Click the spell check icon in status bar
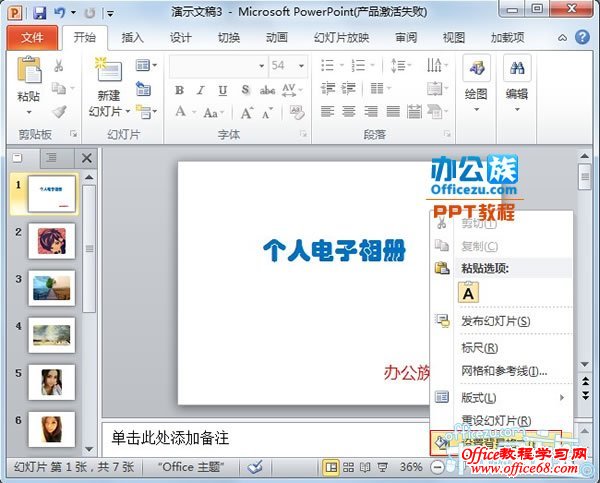600x483 pixels. [x=256, y=467]
